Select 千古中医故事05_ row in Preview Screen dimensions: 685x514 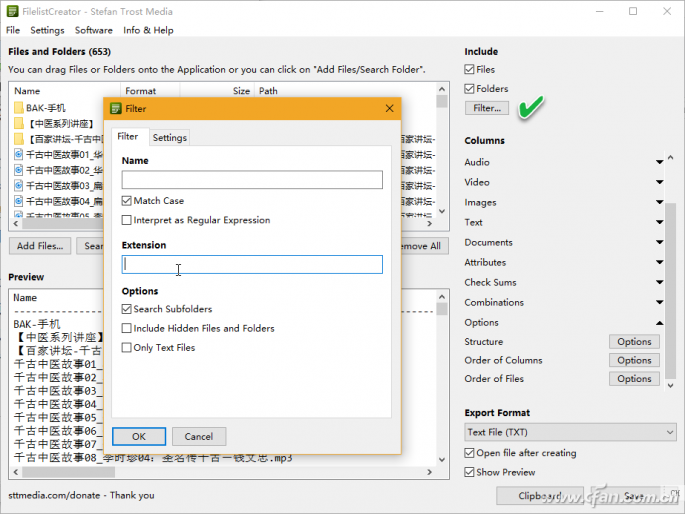[x=58, y=417]
